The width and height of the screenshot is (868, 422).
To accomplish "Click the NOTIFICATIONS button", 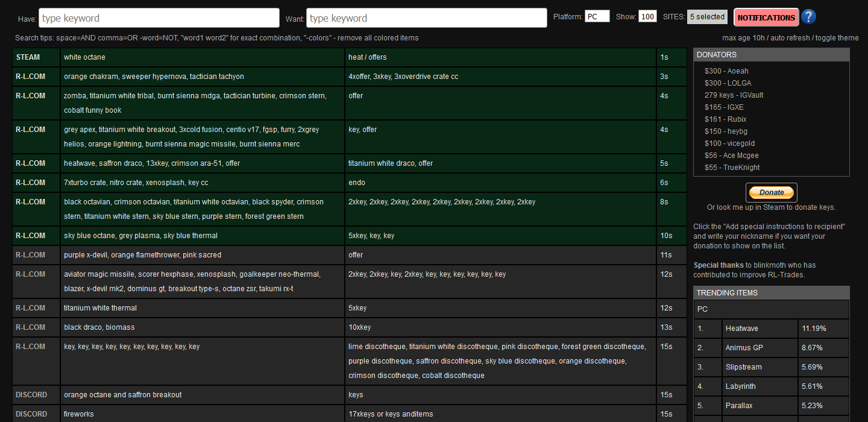I will point(766,17).
